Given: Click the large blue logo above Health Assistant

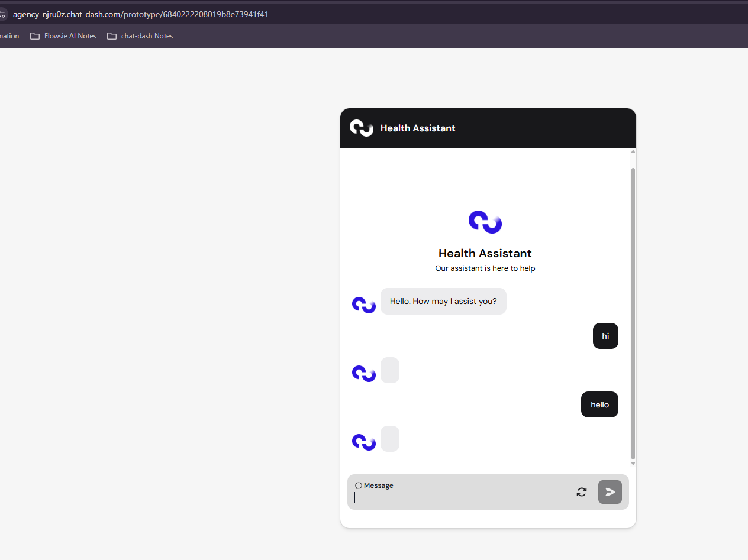Looking at the screenshot, I should [x=485, y=222].
